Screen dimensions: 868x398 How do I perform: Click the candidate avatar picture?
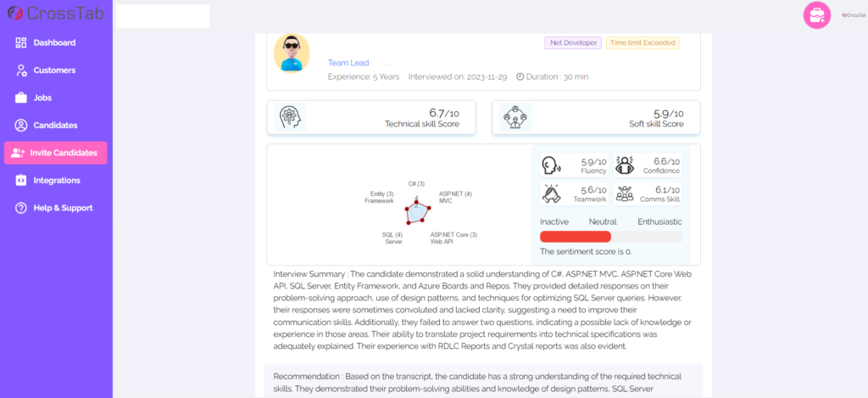tap(292, 53)
